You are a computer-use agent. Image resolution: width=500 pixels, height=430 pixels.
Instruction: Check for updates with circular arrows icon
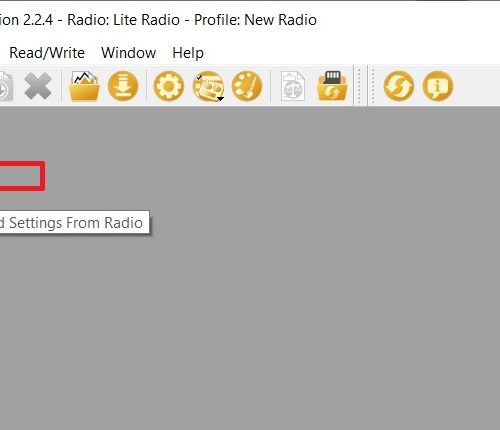coord(399,86)
